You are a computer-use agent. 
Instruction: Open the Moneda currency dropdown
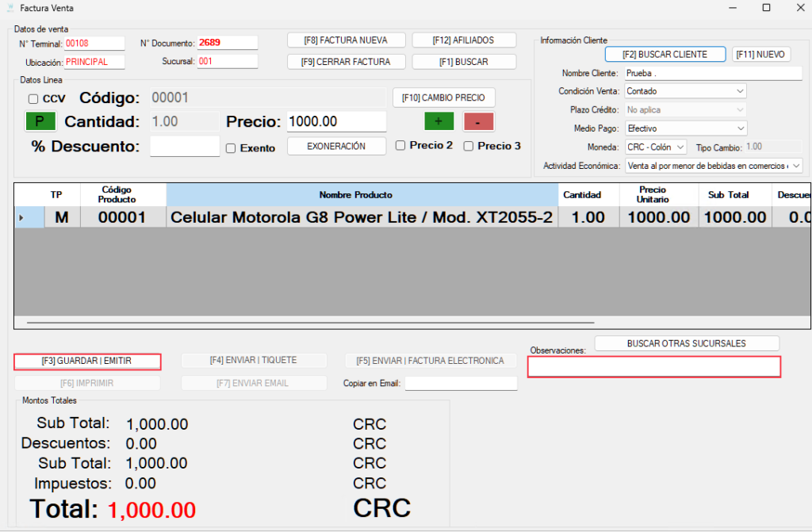tap(680, 147)
